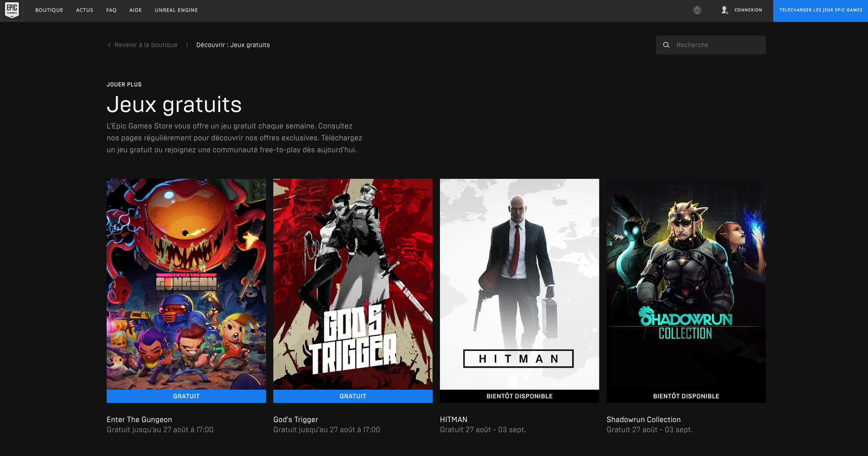
Task: Select Shadowrun Collection cover image
Action: [686, 284]
